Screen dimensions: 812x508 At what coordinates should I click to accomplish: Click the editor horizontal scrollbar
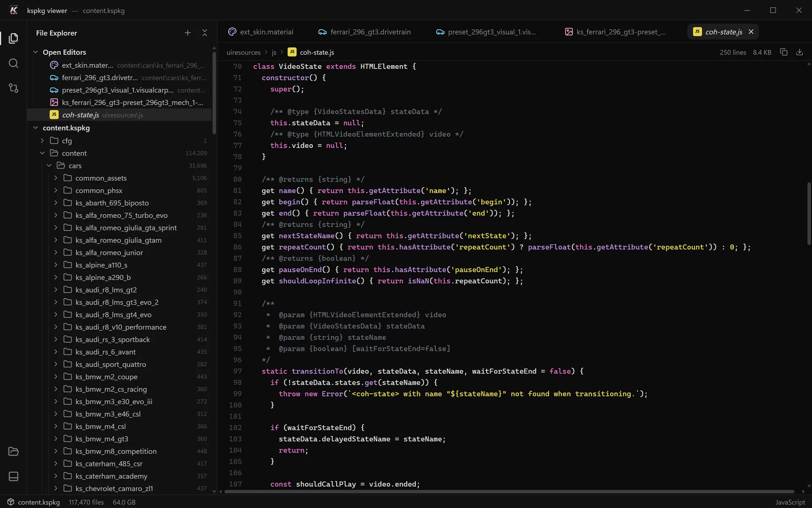509,491
